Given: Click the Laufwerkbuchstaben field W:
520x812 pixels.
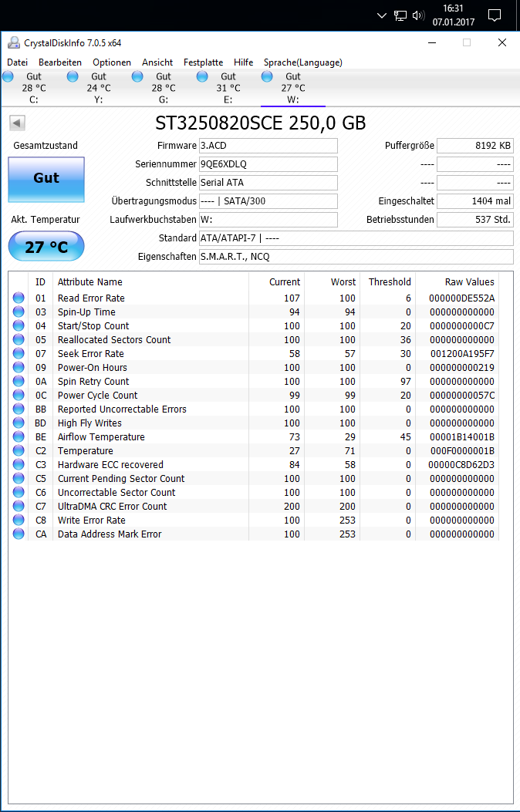Looking at the screenshot, I should pos(268,220).
